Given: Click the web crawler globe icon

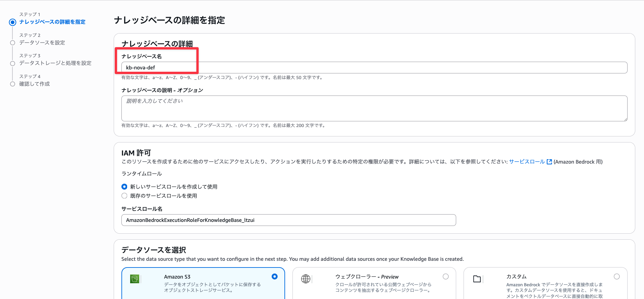Looking at the screenshot, I should pos(306,279).
